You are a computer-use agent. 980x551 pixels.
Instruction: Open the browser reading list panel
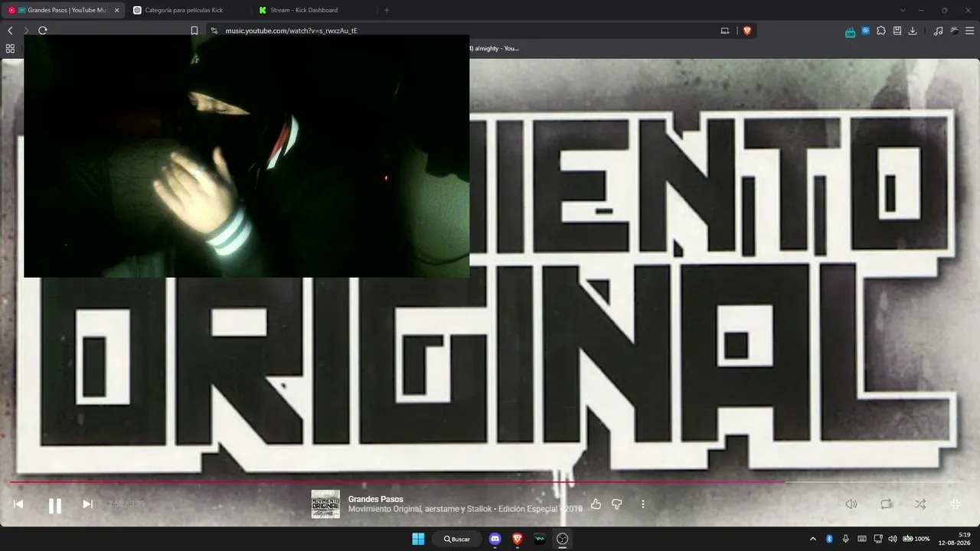(x=897, y=31)
